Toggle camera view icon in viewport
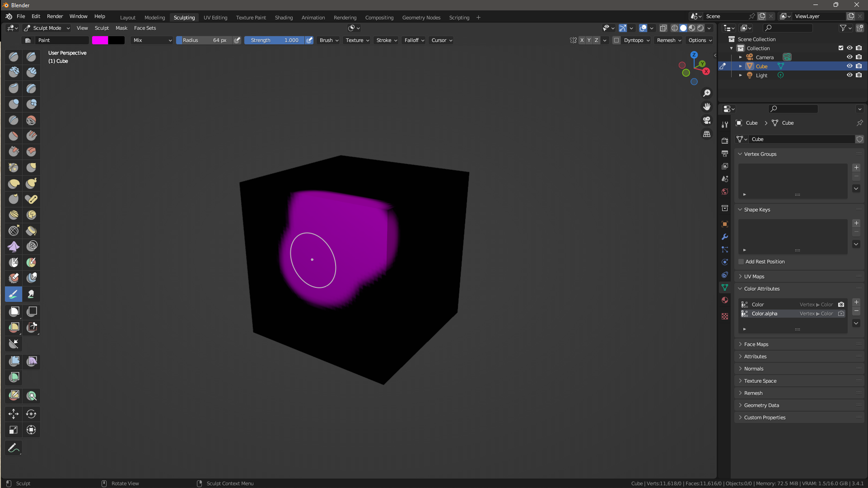Viewport: 868px width, 488px height. 707,120
